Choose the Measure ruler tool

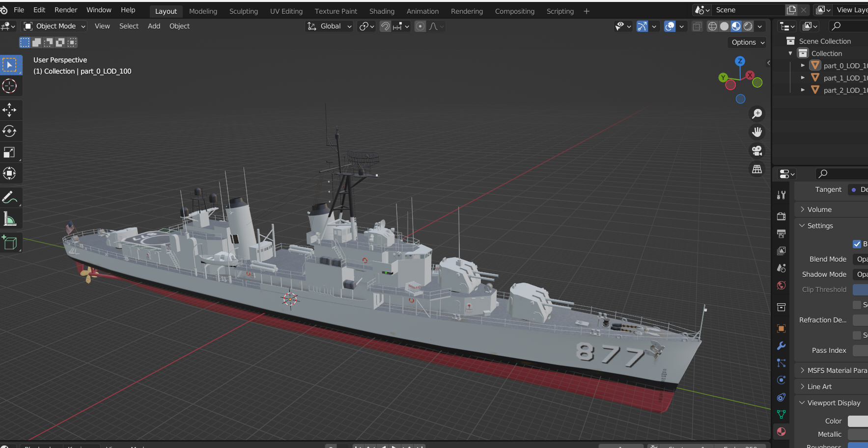[10, 218]
